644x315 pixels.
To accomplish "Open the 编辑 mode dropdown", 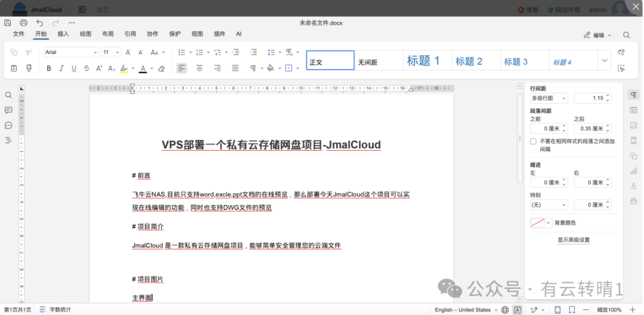I will tap(597, 35).
